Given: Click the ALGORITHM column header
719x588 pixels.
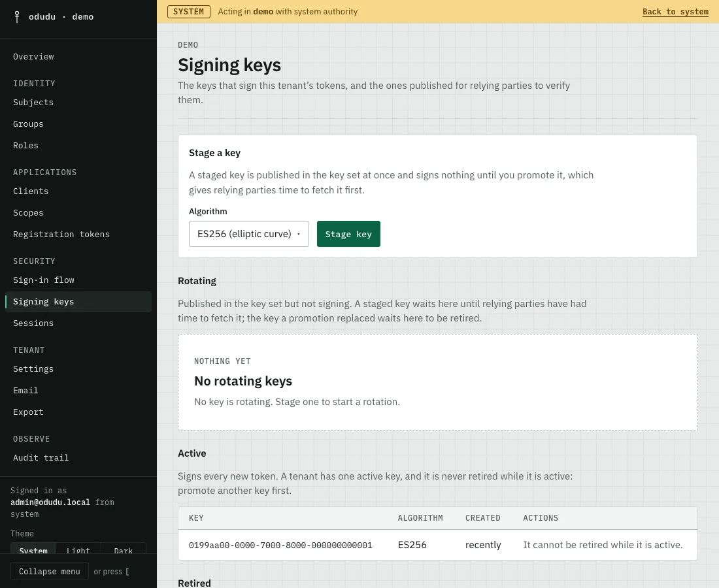Looking at the screenshot, I should pos(420,518).
